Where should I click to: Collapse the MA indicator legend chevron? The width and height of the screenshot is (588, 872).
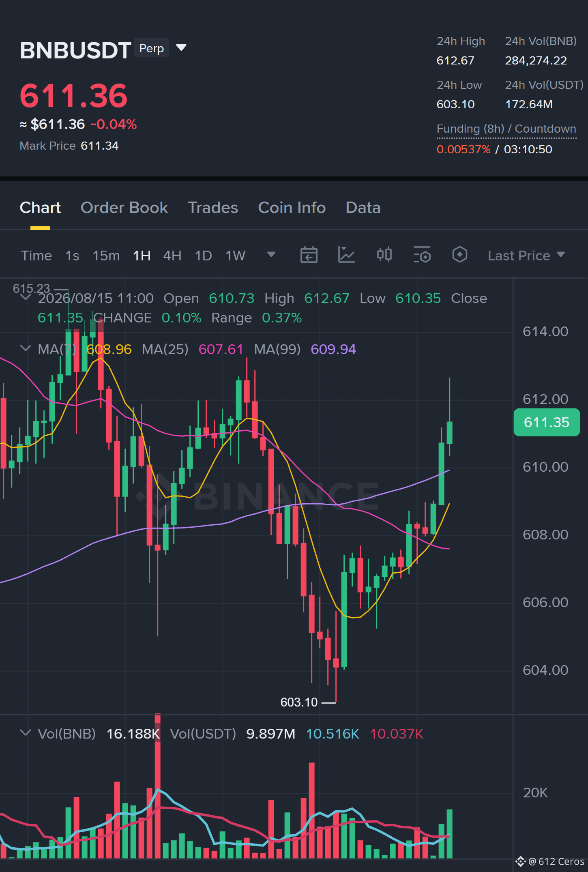pyautogui.click(x=26, y=348)
